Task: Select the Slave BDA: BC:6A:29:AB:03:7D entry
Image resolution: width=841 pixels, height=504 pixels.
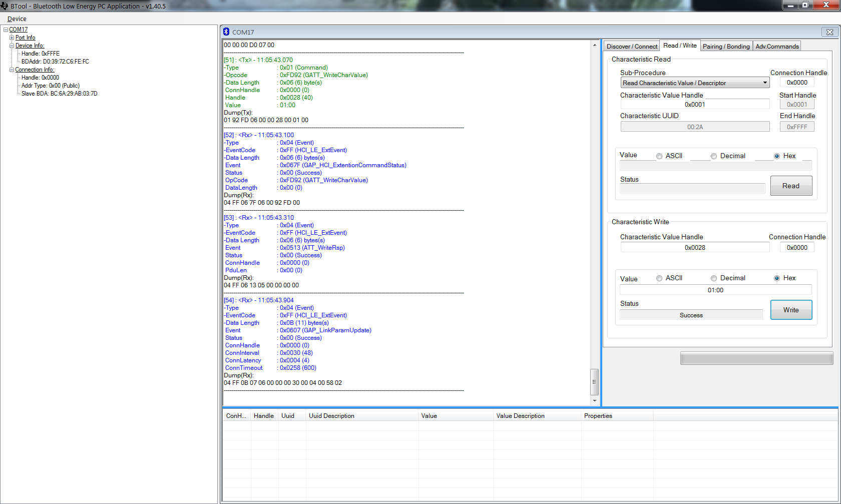Action: pos(59,94)
